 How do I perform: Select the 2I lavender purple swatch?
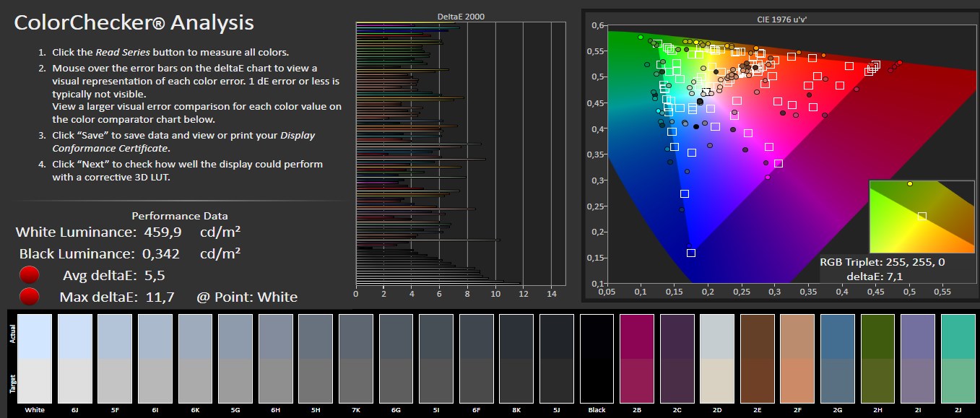pyautogui.click(x=918, y=358)
